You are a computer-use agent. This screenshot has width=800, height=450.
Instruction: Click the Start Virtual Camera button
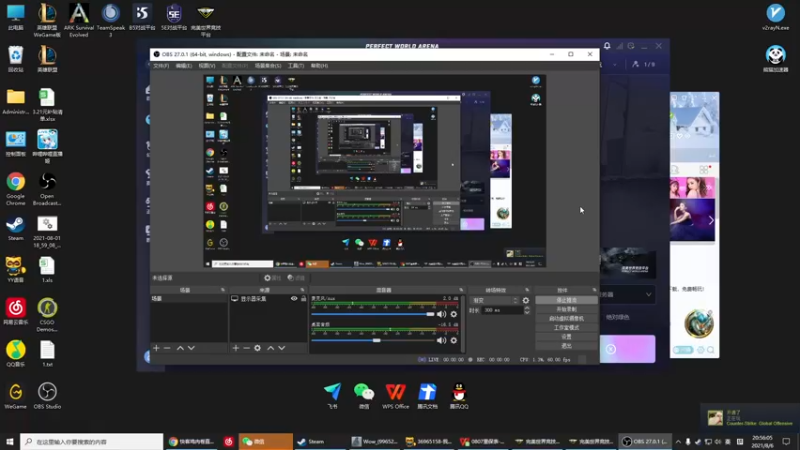[x=566, y=319]
